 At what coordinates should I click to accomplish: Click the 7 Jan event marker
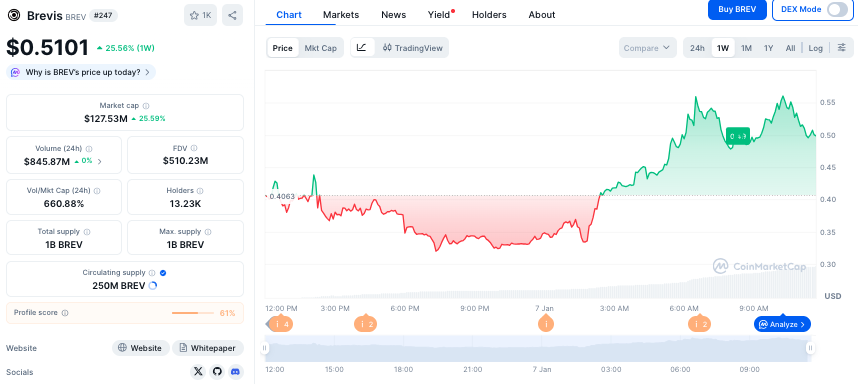[x=546, y=324]
